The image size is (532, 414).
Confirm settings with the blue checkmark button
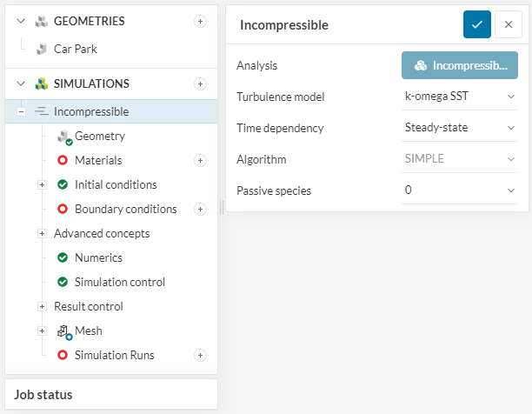click(x=476, y=25)
